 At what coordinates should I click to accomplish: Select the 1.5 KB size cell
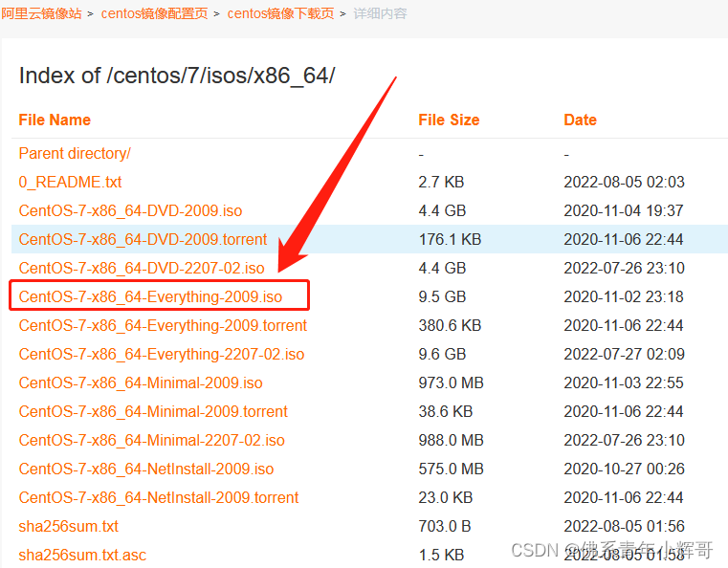pos(441,555)
